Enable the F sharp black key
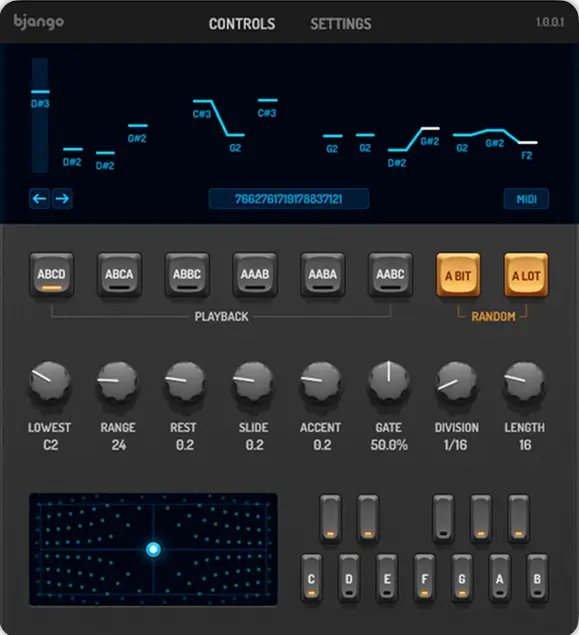 pos(443,518)
